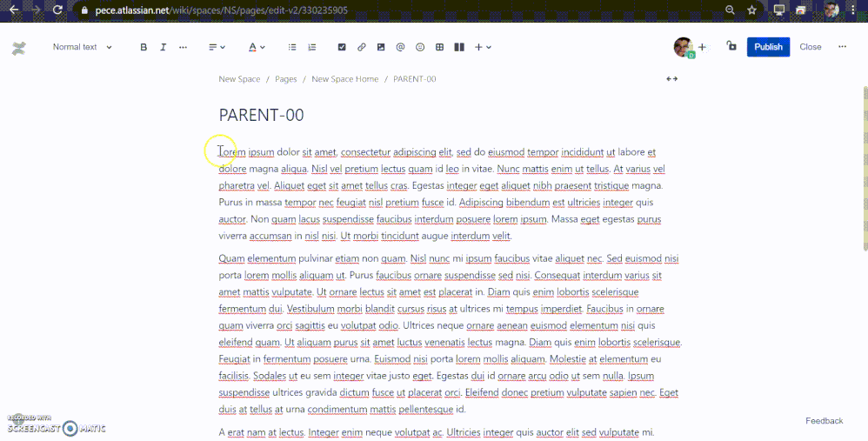Open the text color dropdown

pos(257,47)
